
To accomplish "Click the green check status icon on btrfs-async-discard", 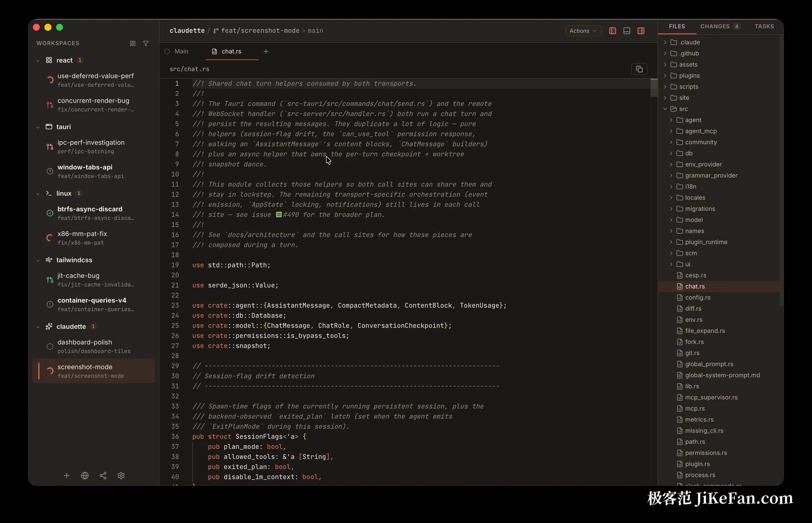I will (x=50, y=213).
